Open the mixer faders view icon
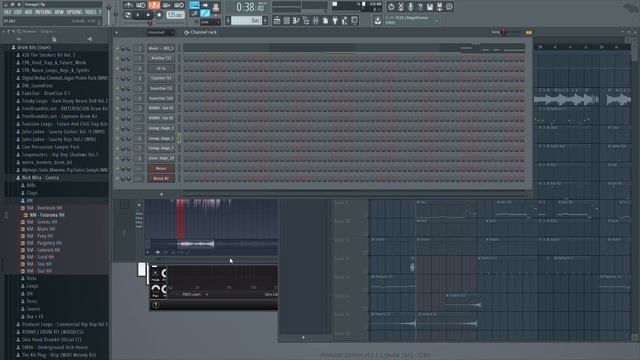Screen dimensions: 640x360 (x=316, y=20)
